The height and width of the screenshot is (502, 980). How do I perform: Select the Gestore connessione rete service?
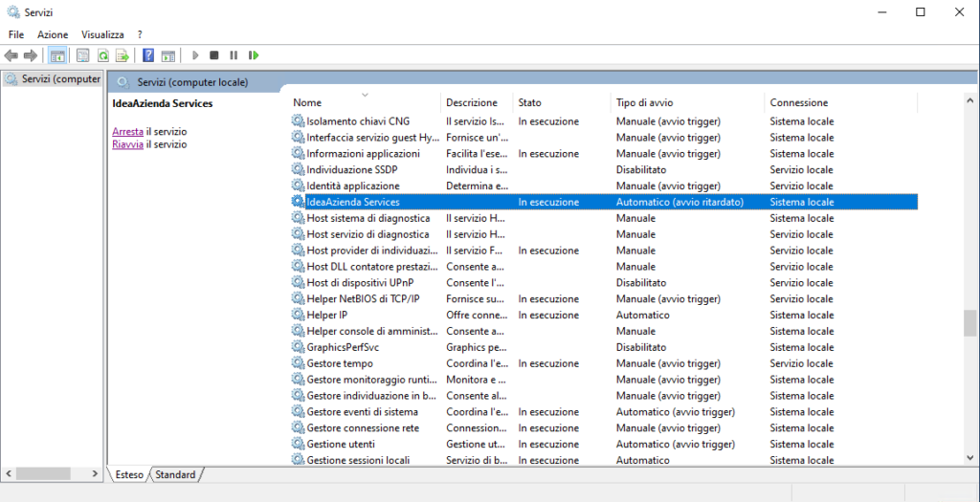[x=604, y=428]
